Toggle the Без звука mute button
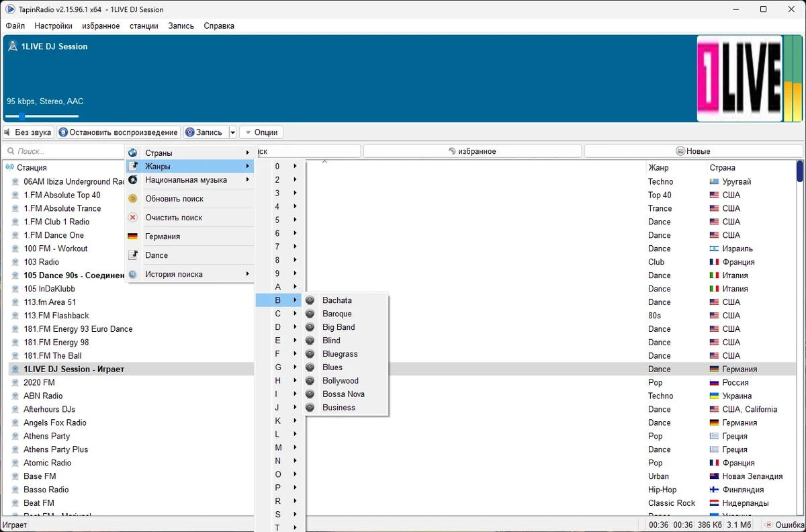806x532 pixels. pyautogui.click(x=28, y=132)
